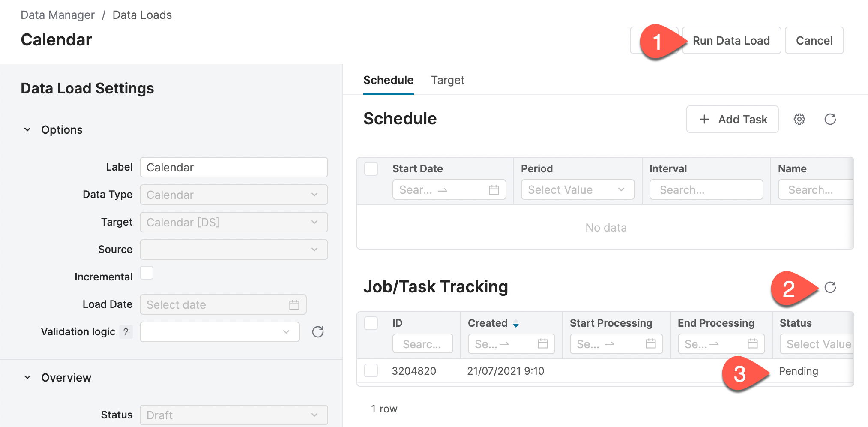This screenshot has width=868, height=427.
Task: Open the Created column calendar picker
Action: (x=542, y=343)
